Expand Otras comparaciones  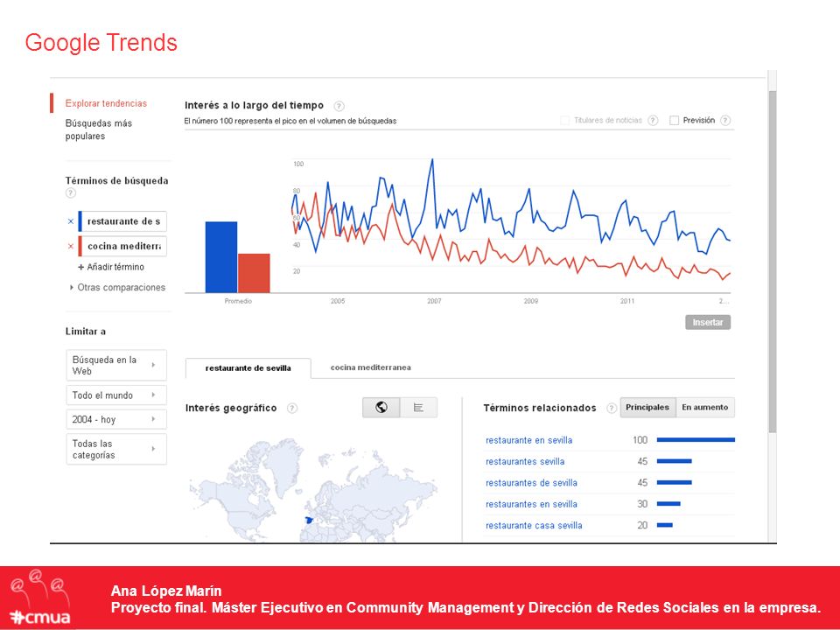117,288
